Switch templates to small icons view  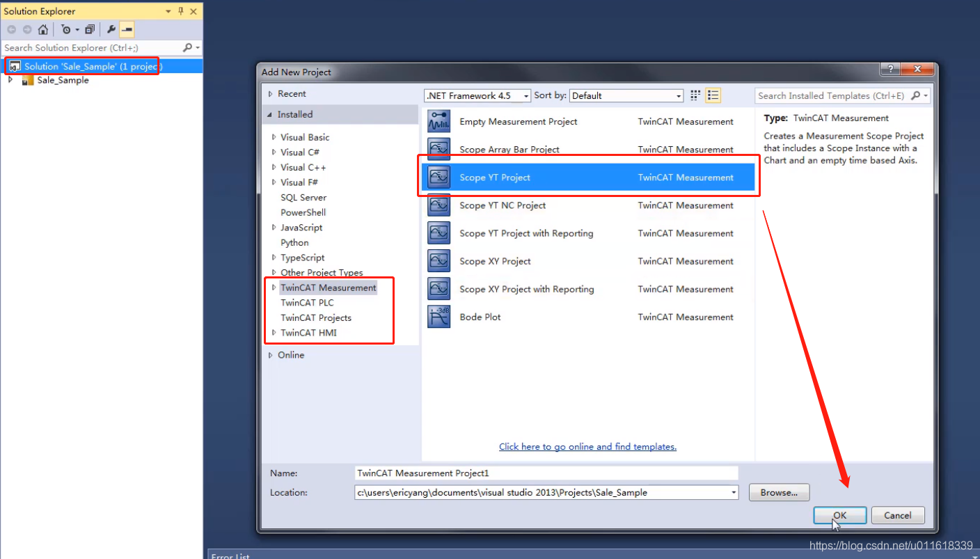click(x=695, y=95)
